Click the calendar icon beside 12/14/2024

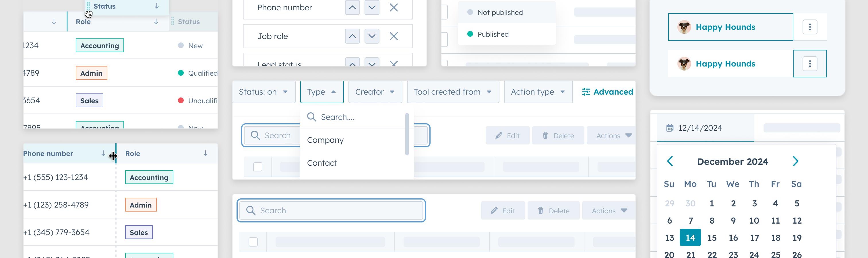click(670, 128)
